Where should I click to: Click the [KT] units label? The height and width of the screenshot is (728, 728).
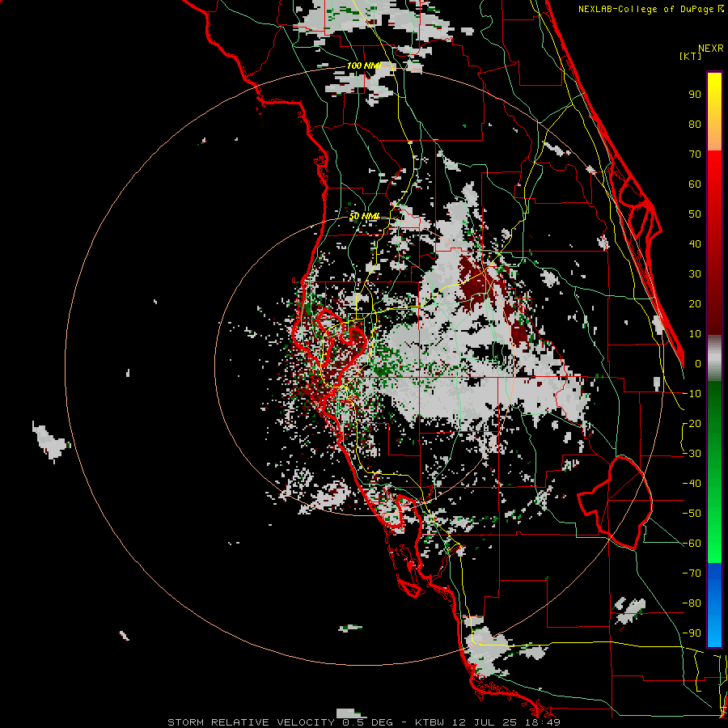click(691, 56)
